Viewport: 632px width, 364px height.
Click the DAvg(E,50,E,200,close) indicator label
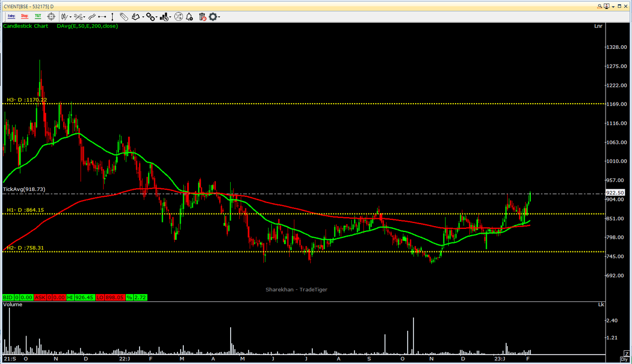[x=87, y=26]
